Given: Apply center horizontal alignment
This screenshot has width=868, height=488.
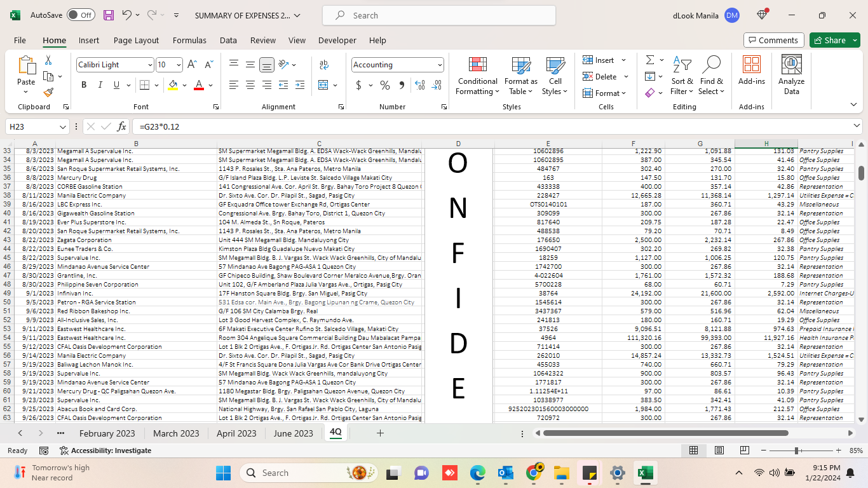Looking at the screenshot, I should coord(250,85).
